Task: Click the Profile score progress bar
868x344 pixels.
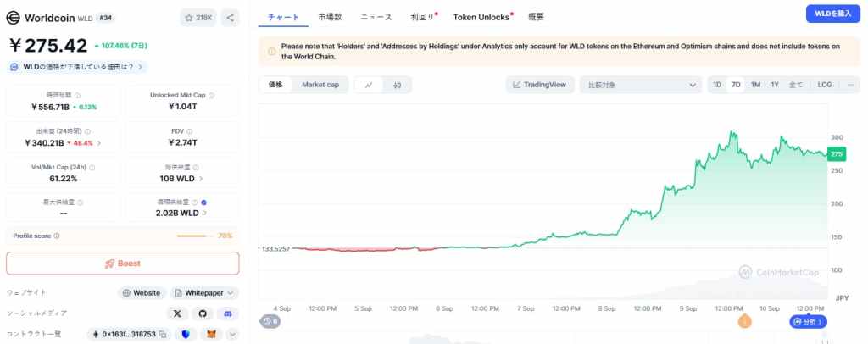Action: pos(195,236)
